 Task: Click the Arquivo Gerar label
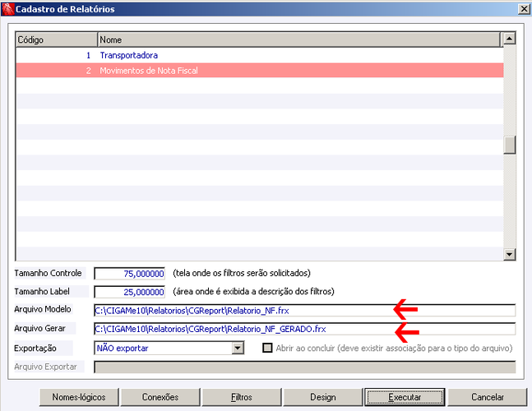tap(39, 328)
